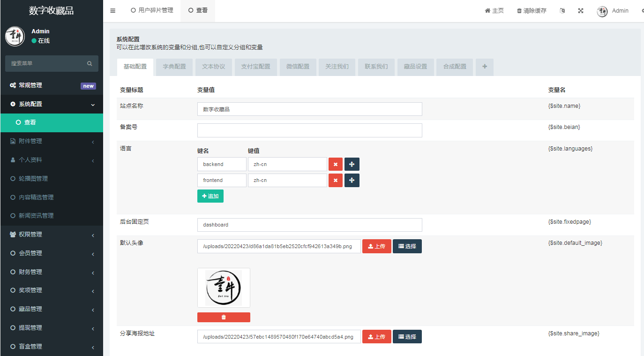The image size is (644, 356).
Task: Click the search icon in sidebar menu search
Action: coord(90,63)
